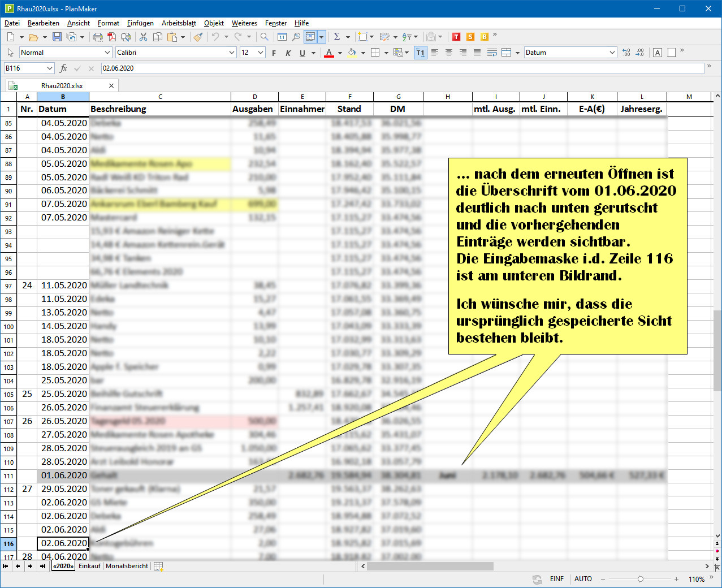This screenshot has height=588, width=722.
Task: Align cell text to the right
Action: (x=463, y=53)
